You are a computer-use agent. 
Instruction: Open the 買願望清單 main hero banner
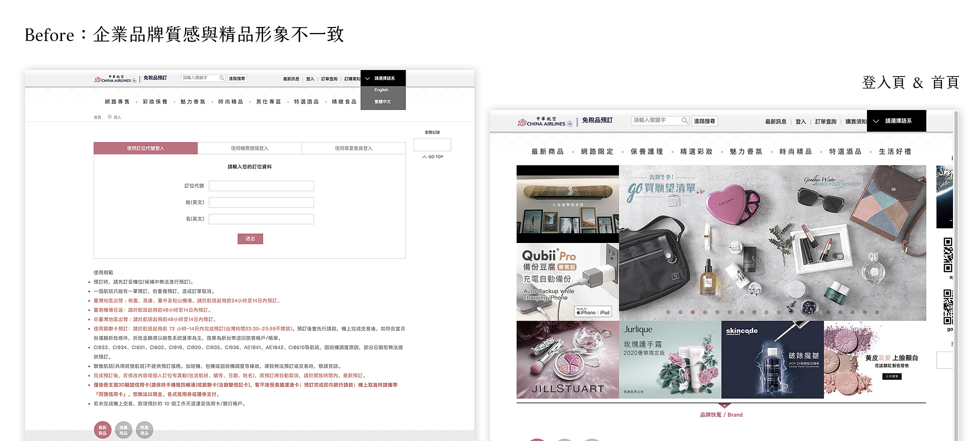point(772,243)
